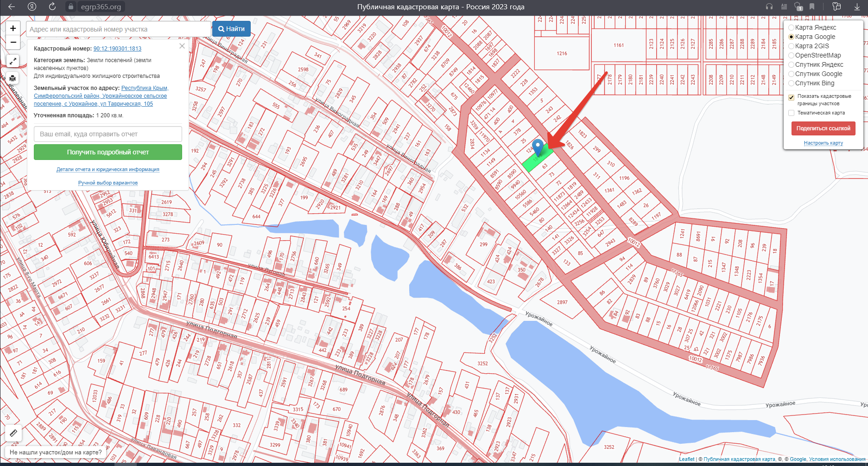Click parcel number 1196 on the map

point(624,178)
